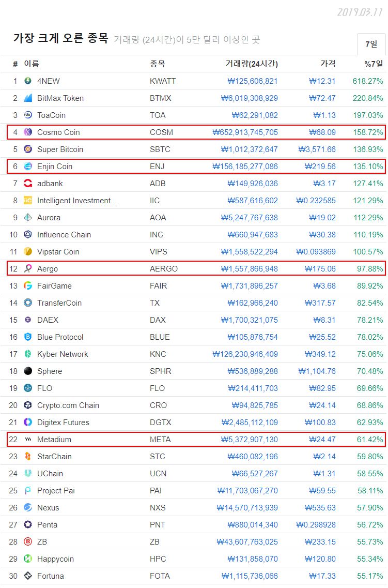Image resolution: width=388 pixels, height=588 pixels.
Task: Sort by 이름 column header
Action: coord(32,64)
